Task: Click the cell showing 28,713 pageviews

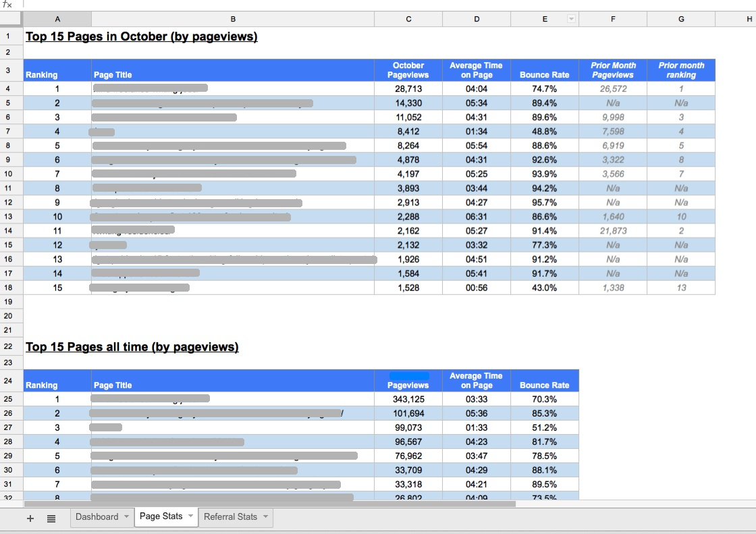Action: pyautogui.click(x=408, y=89)
